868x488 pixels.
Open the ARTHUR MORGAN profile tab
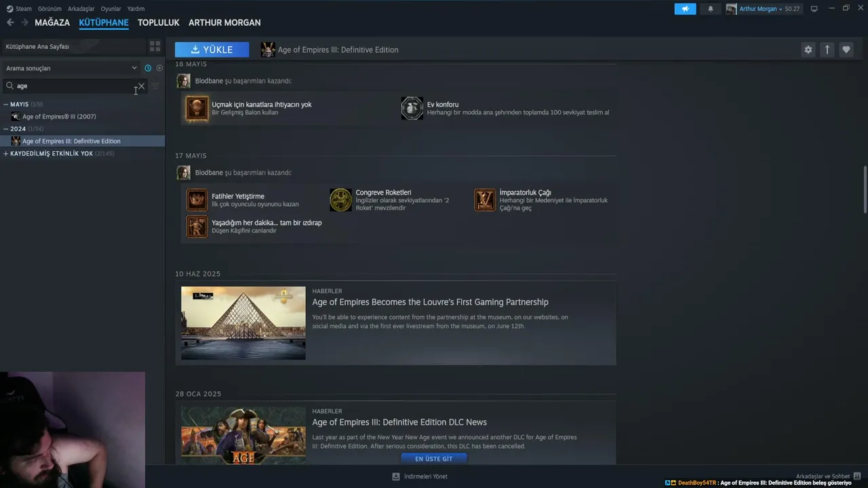224,22
